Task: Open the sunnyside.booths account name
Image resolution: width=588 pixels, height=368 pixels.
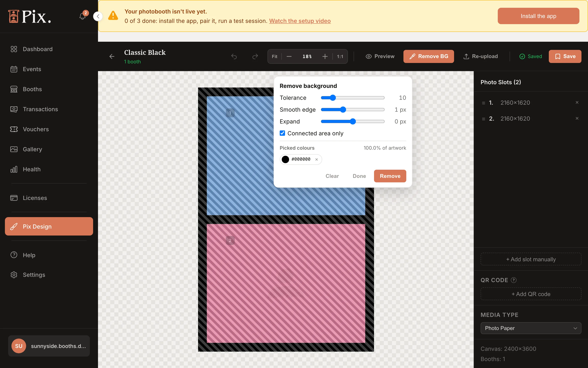Action: click(x=58, y=346)
